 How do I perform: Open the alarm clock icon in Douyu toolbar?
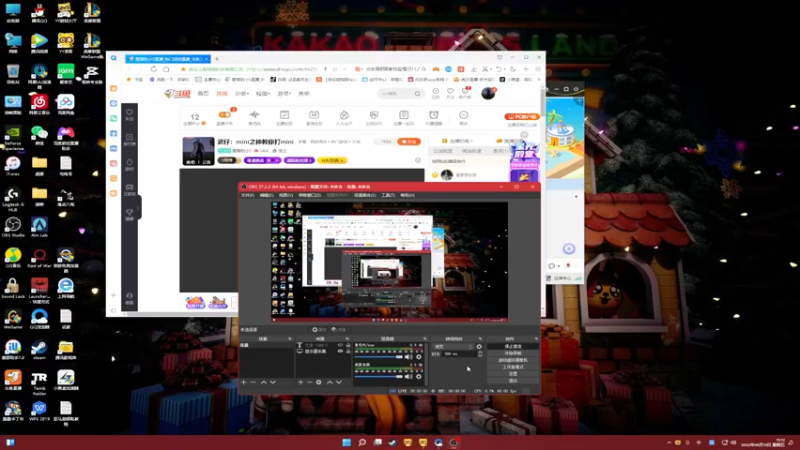coord(434,115)
